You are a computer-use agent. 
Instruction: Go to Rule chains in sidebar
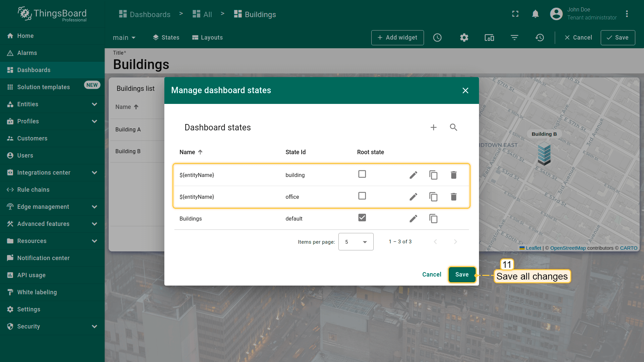tap(33, 190)
